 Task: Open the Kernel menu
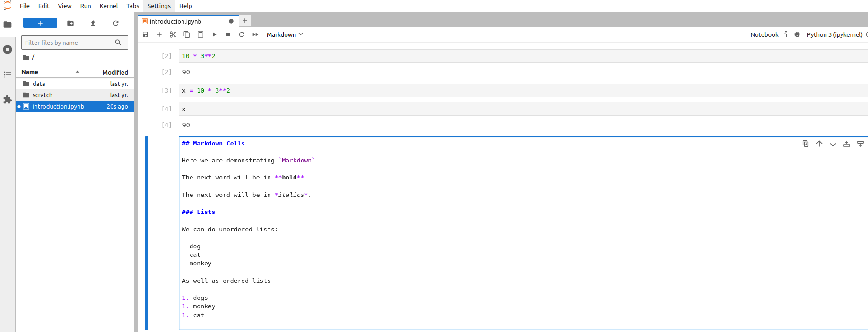pos(109,6)
